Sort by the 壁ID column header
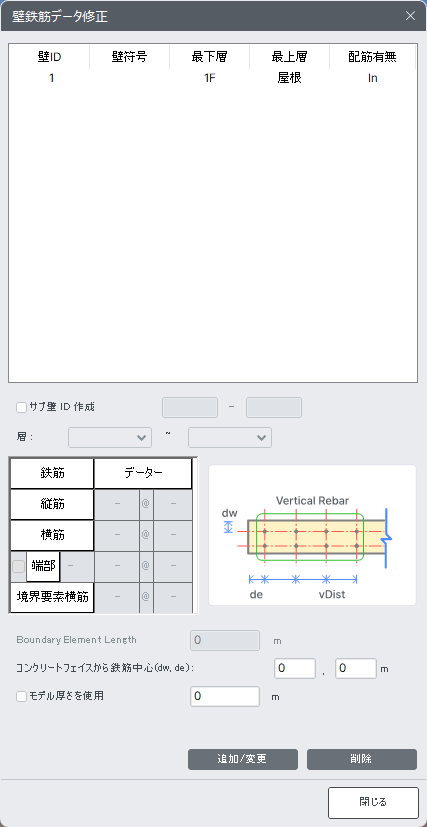427x827 pixels. click(49, 57)
